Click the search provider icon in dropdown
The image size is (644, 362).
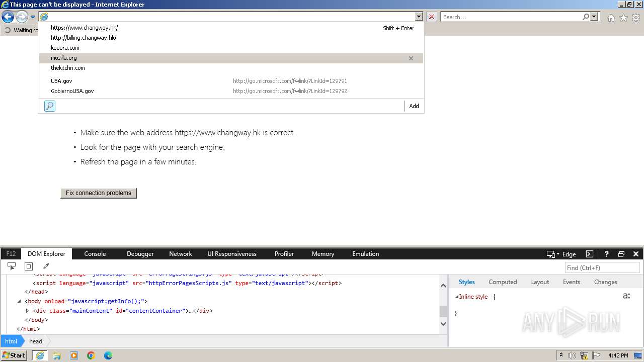(x=50, y=106)
